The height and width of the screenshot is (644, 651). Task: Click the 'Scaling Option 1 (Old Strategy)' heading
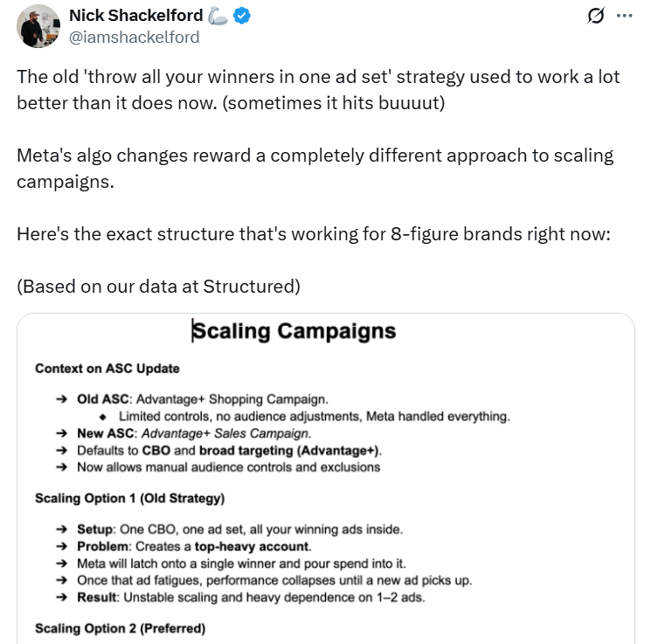129,498
